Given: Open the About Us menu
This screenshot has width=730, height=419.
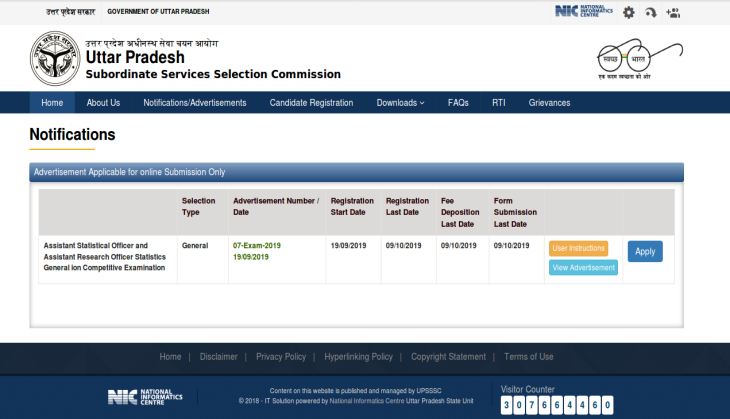Looking at the screenshot, I should (103, 102).
